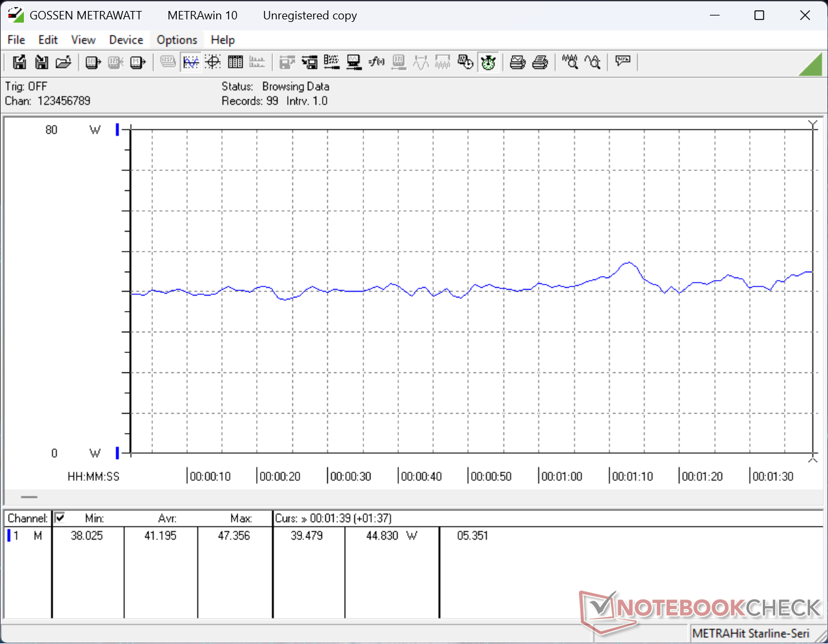Click the first waveform magnifier search icon
This screenshot has width=828, height=644.
click(x=569, y=62)
